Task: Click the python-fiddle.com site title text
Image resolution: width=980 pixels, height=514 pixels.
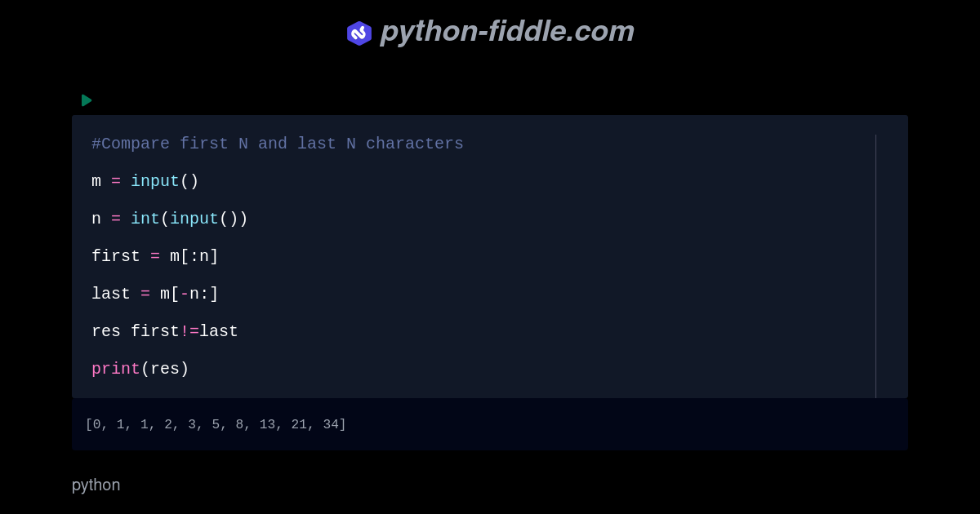Action: point(507,33)
